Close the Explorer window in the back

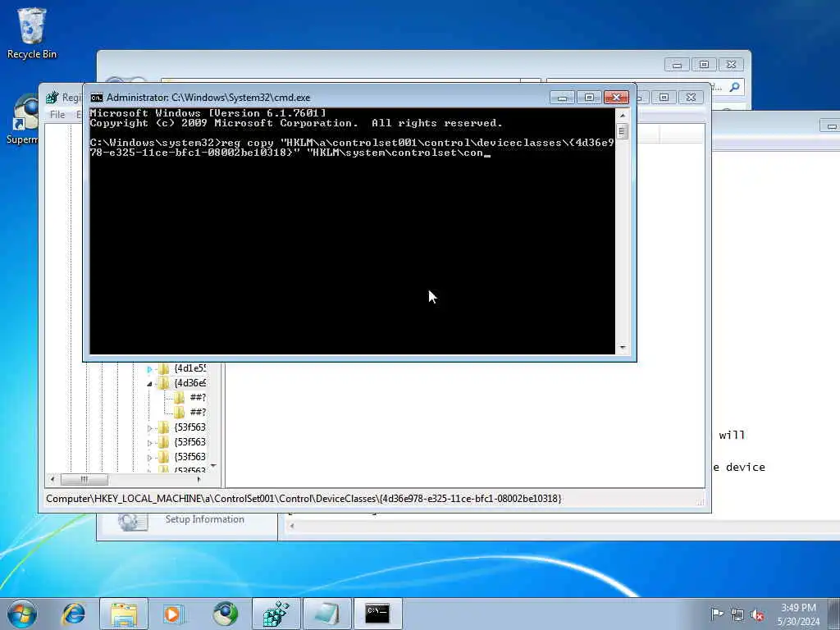[731, 65]
